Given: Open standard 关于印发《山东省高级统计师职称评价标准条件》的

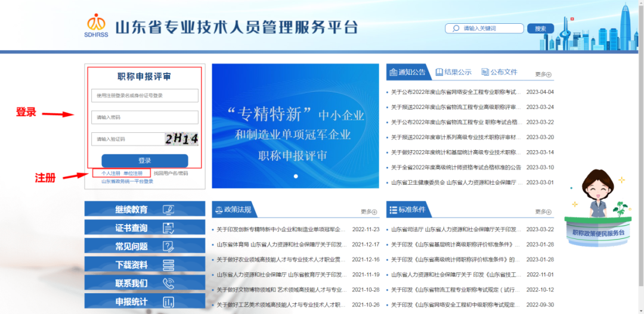Looking at the screenshot, I should click(456, 260).
